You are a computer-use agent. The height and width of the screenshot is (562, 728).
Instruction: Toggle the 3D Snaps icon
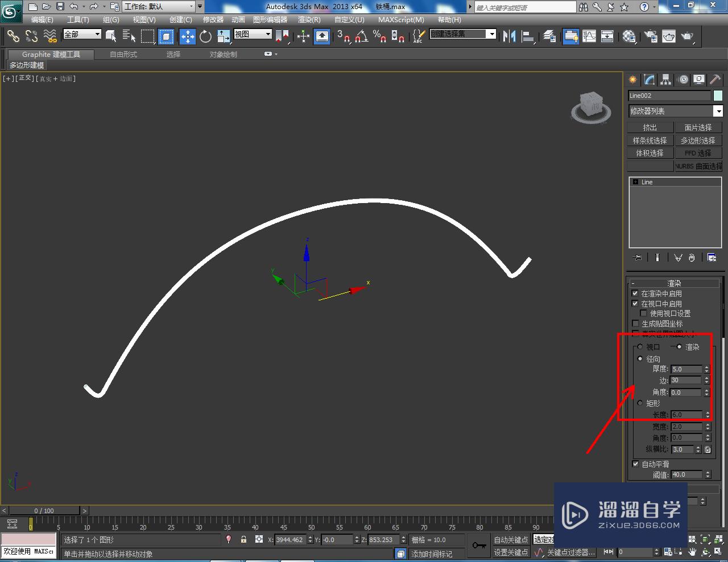343,36
